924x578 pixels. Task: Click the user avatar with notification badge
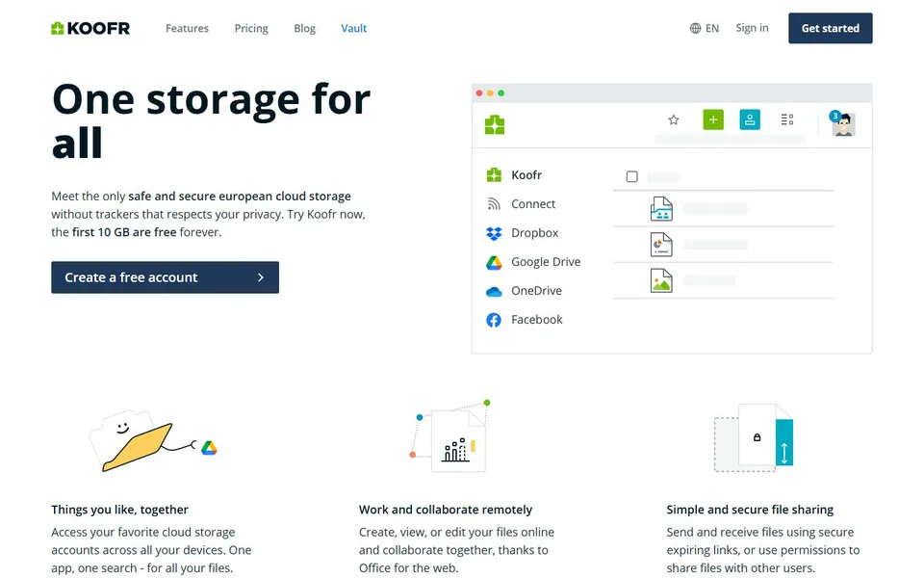843,123
